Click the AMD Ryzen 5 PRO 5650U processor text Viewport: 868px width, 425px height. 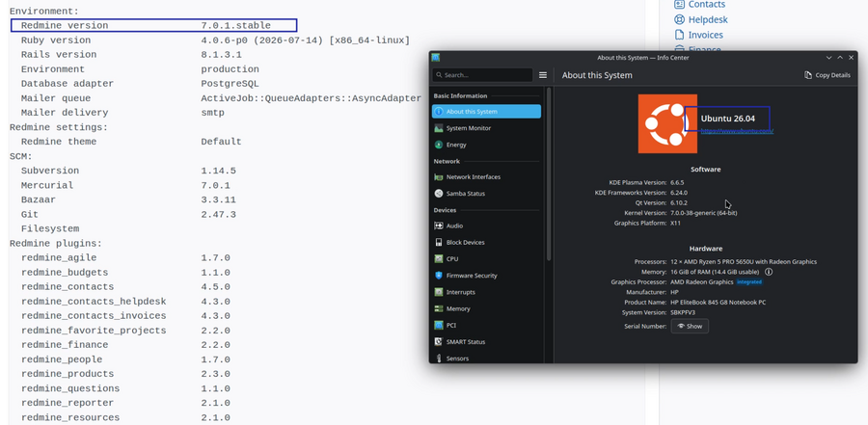744,262
